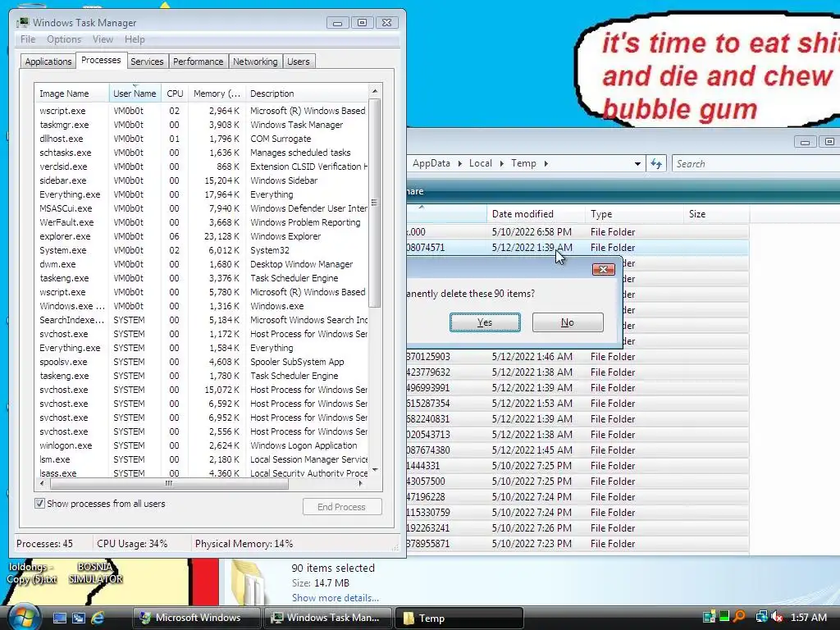Click the network tray icon

point(762,618)
